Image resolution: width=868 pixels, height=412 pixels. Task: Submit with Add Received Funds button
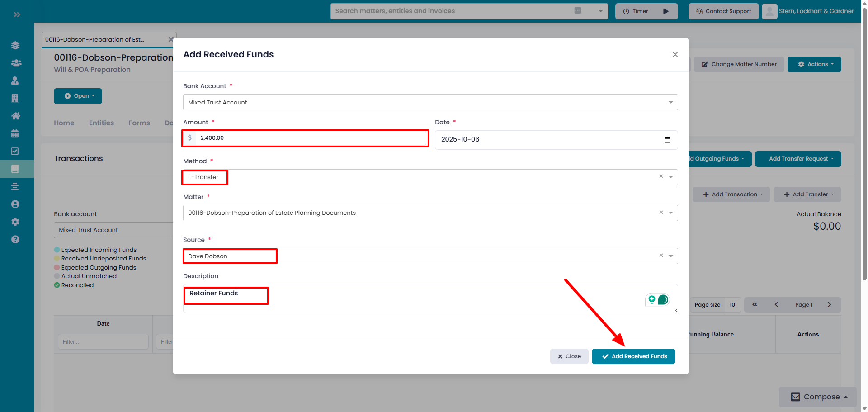point(633,356)
